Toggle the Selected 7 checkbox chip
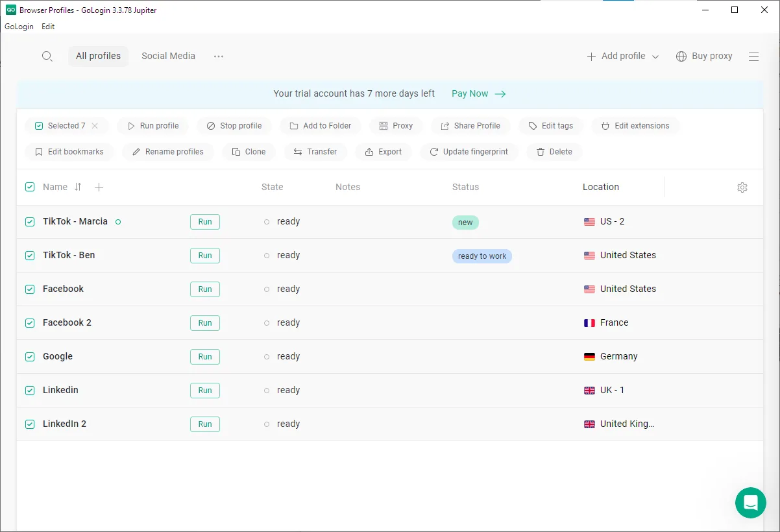 [x=39, y=126]
